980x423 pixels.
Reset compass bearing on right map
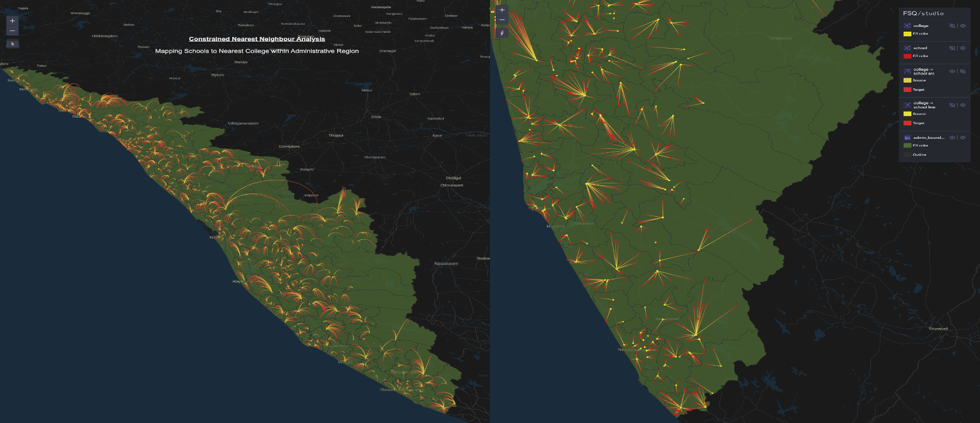(x=502, y=33)
